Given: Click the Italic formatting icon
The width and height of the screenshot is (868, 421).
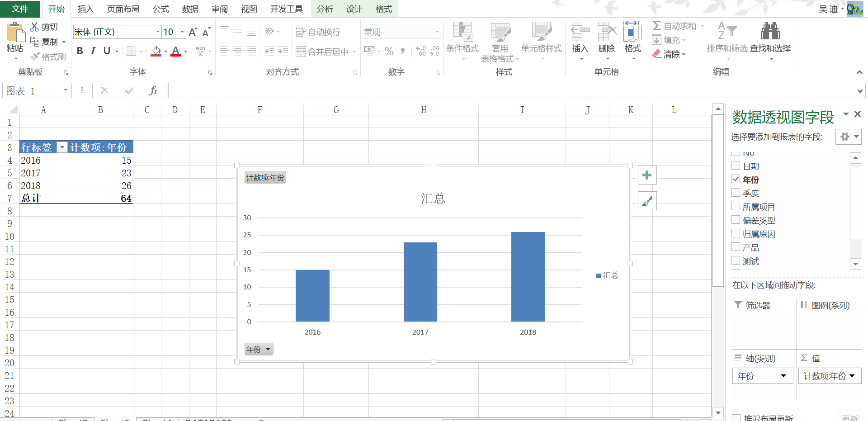Looking at the screenshot, I should (x=93, y=51).
